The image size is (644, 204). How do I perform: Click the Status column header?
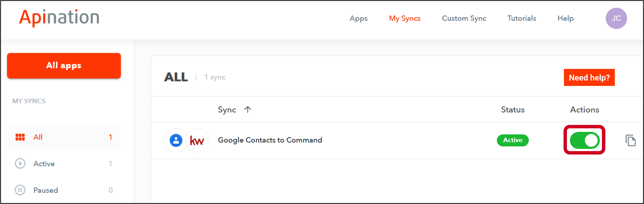pyautogui.click(x=512, y=110)
